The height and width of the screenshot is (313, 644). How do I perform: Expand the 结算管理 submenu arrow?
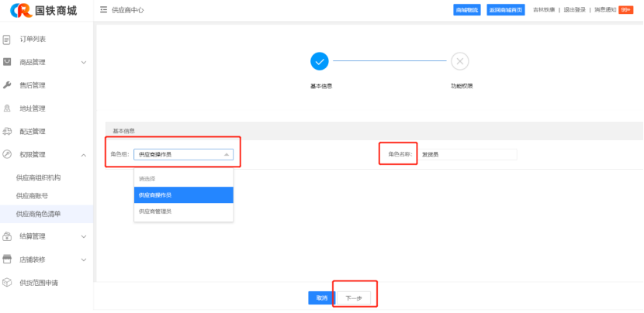click(x=84, y=236)
